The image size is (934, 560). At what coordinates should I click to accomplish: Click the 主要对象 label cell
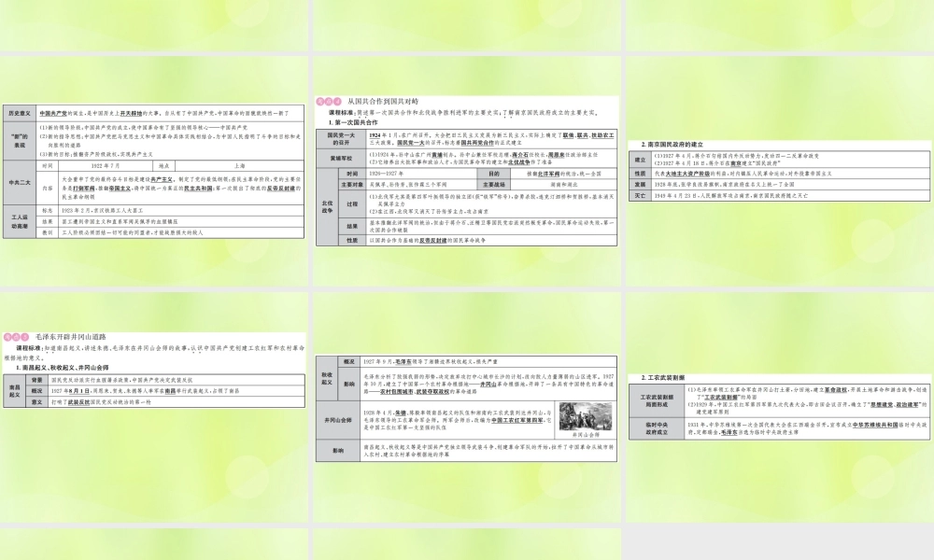click(x=351, y=185)
